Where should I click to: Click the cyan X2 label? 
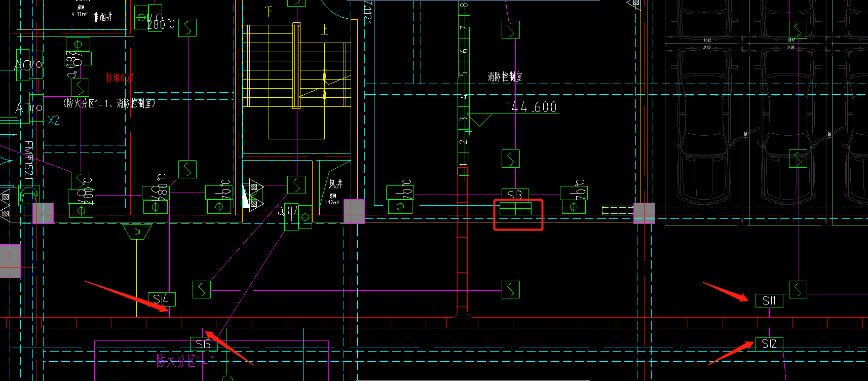pyautogui.click(x=53, y=121)
